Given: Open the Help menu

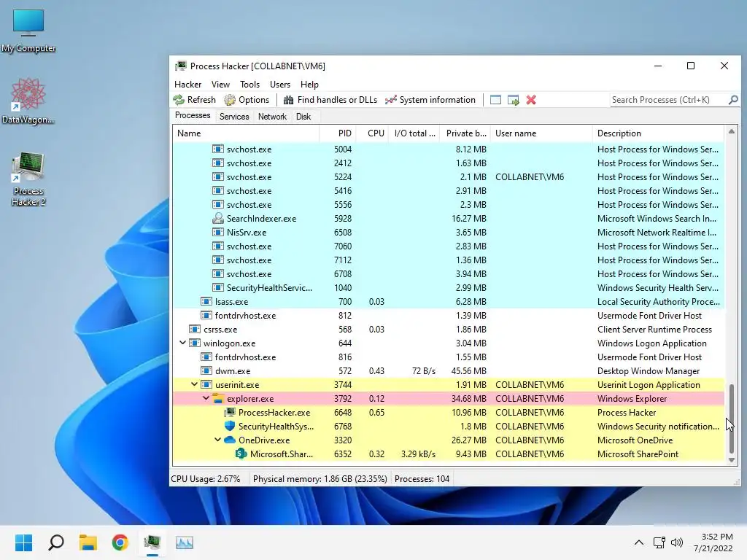Looking at the screenshot, I should pyautogui.click(x=309, y=85).
